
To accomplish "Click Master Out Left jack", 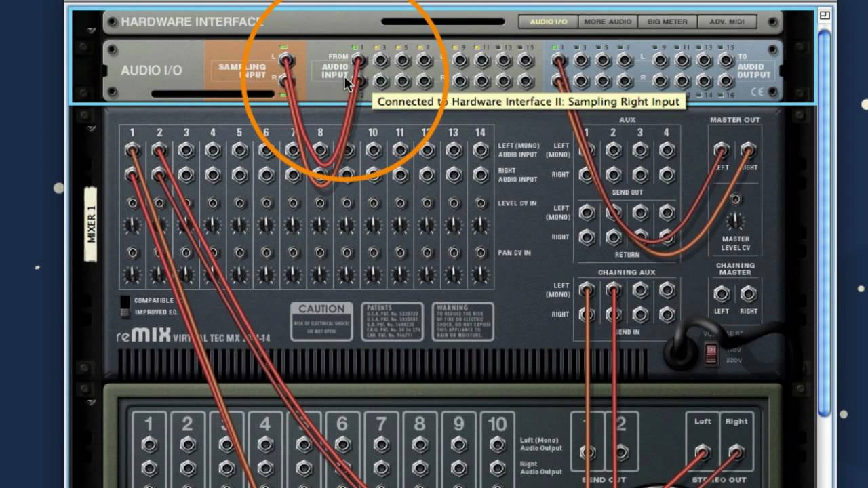I will [x=722, y=150].
